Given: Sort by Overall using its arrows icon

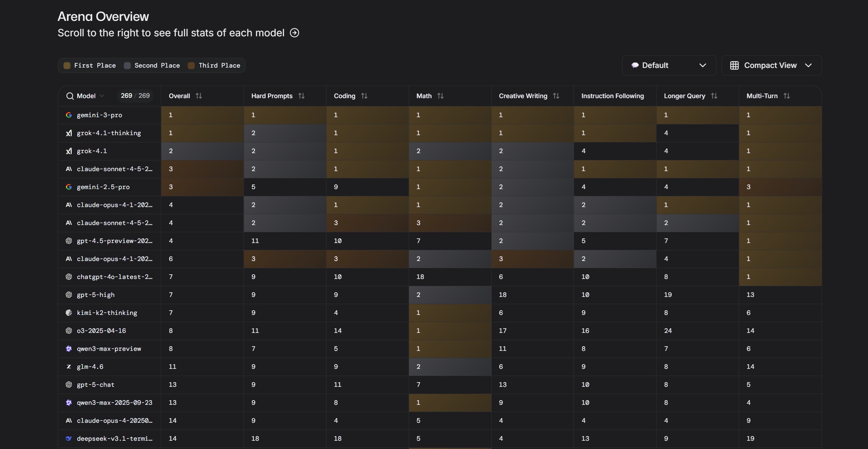Looking at the screenshot, I should point(199,96).
